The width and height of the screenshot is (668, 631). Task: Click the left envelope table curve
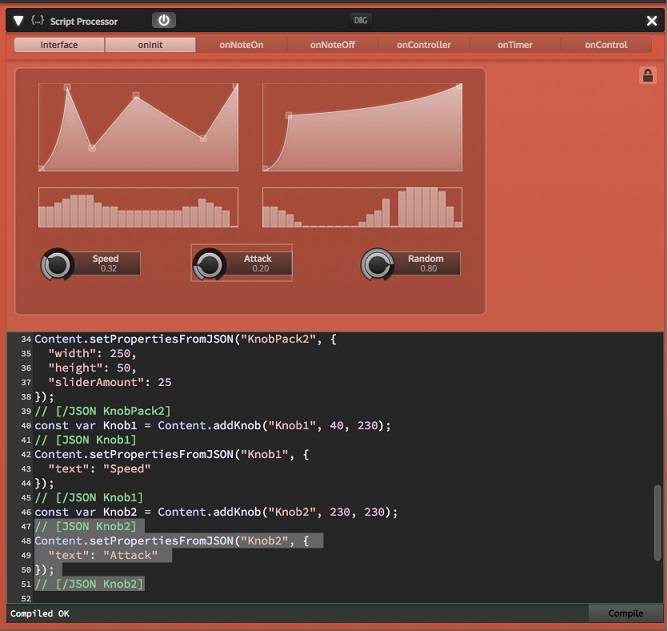click(x=138, y=128)
